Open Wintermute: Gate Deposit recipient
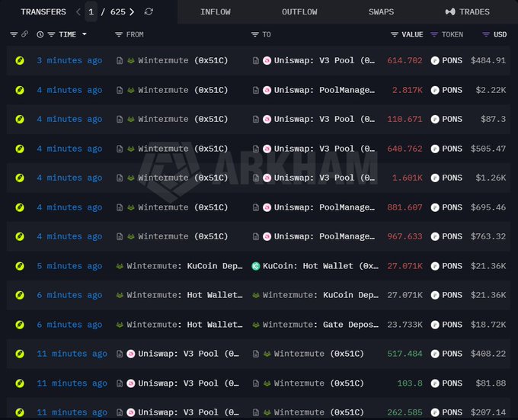The width and height of the screenshot is (518, 420). point(321,325)
